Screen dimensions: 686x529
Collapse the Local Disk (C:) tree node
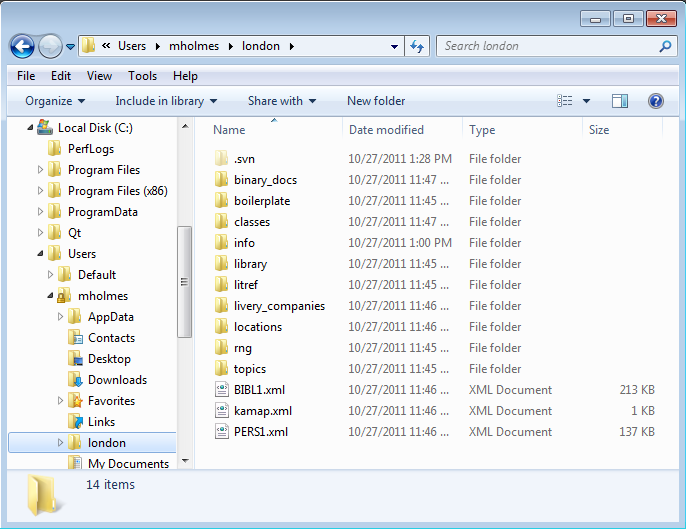pos(30,128)
